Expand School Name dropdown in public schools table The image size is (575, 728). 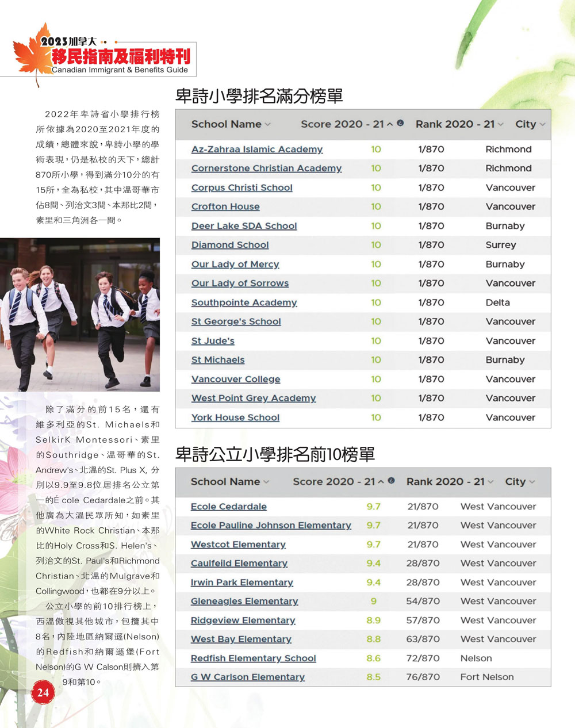(266, 482)
